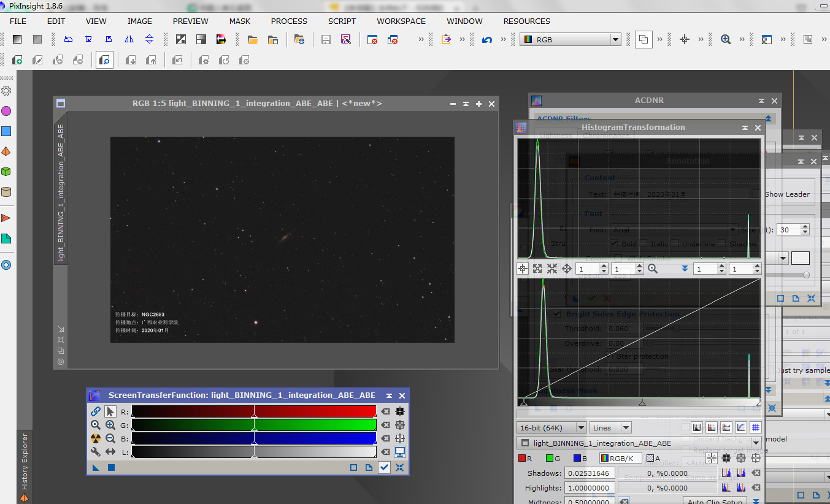
Task: Open the Lines plot style dropdown
Action: coord(610,427)
